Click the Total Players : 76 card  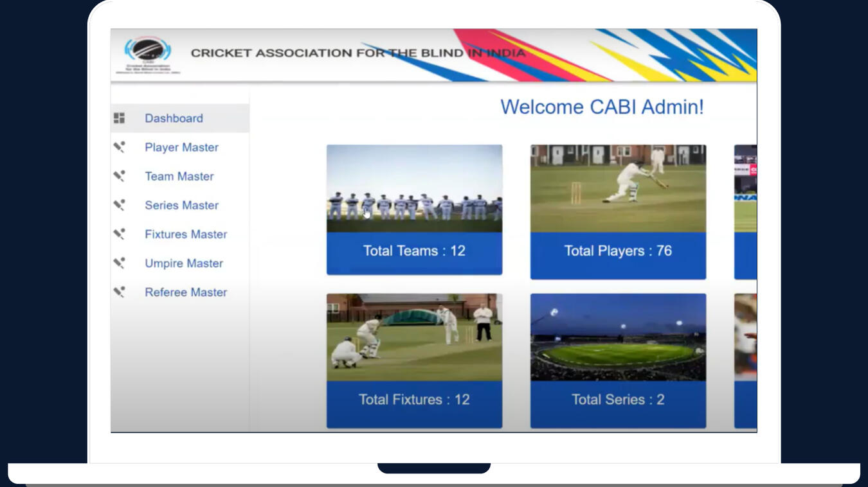618,252
